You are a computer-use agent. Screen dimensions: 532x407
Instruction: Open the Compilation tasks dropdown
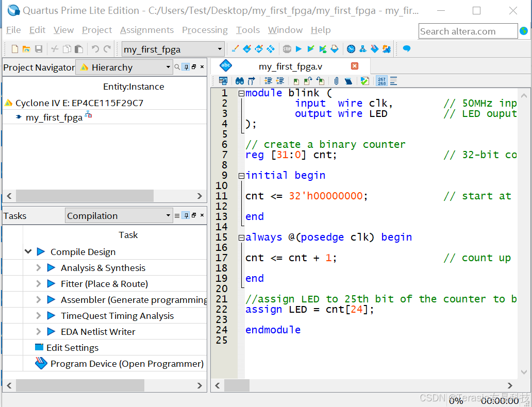119,215
